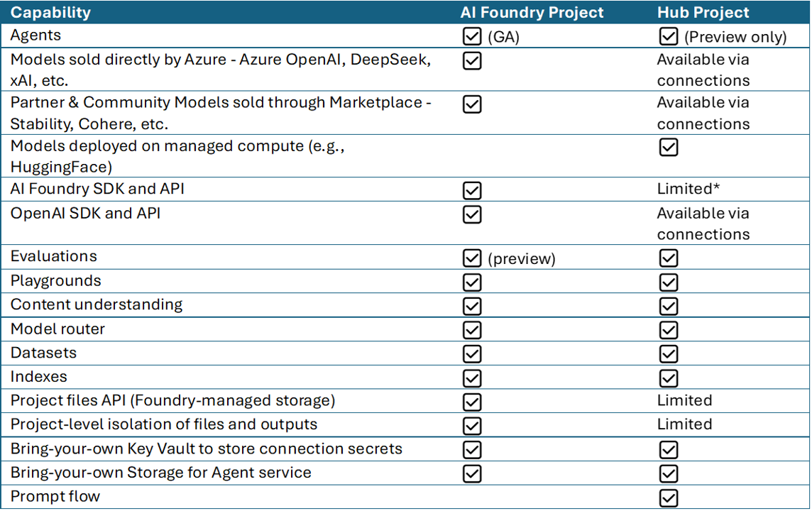Click the Content understanding row label
This screenshot has width=812, height=511.
pos(97,304)
